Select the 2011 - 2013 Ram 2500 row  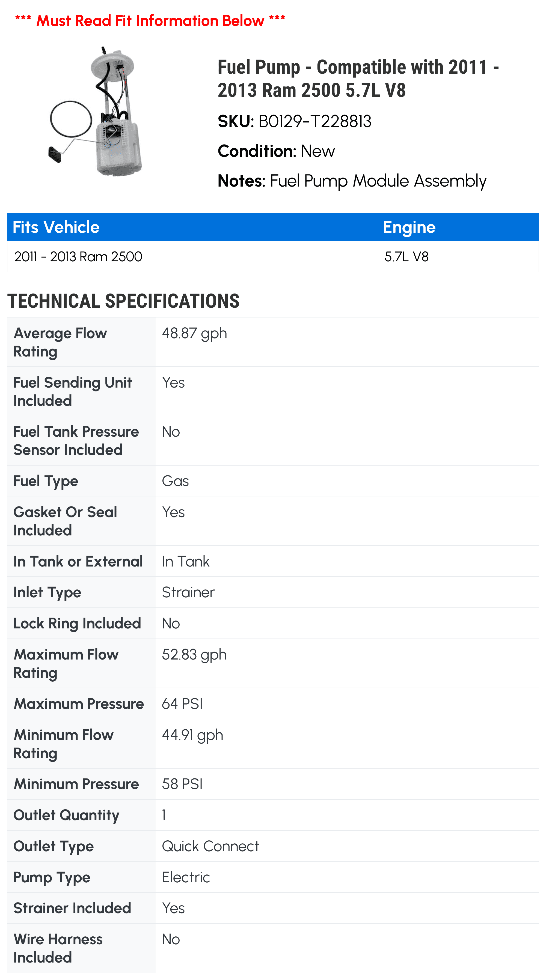click(78, 257)
